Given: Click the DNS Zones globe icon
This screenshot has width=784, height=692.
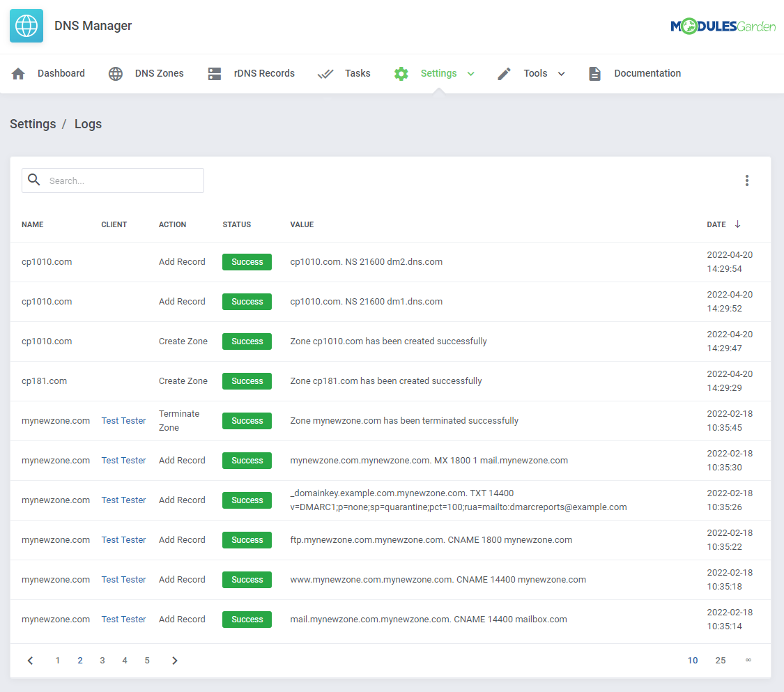Looking at the screenshot, I should 116,73.
